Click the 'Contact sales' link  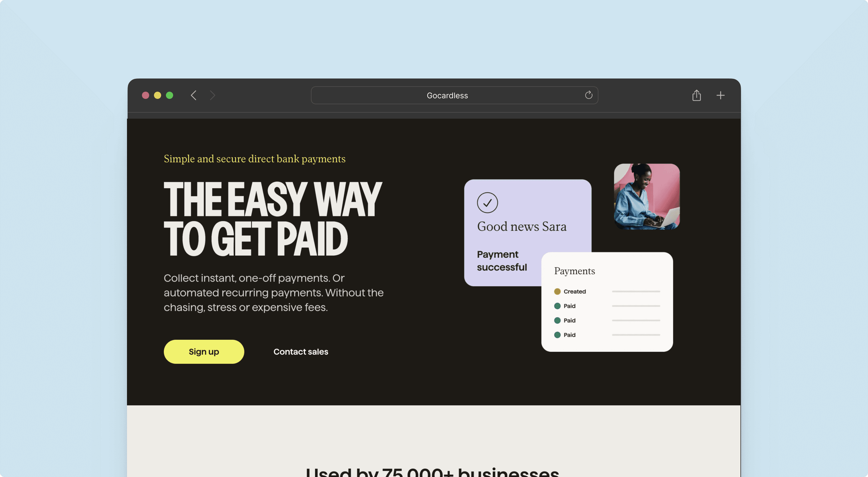(300, 351)
